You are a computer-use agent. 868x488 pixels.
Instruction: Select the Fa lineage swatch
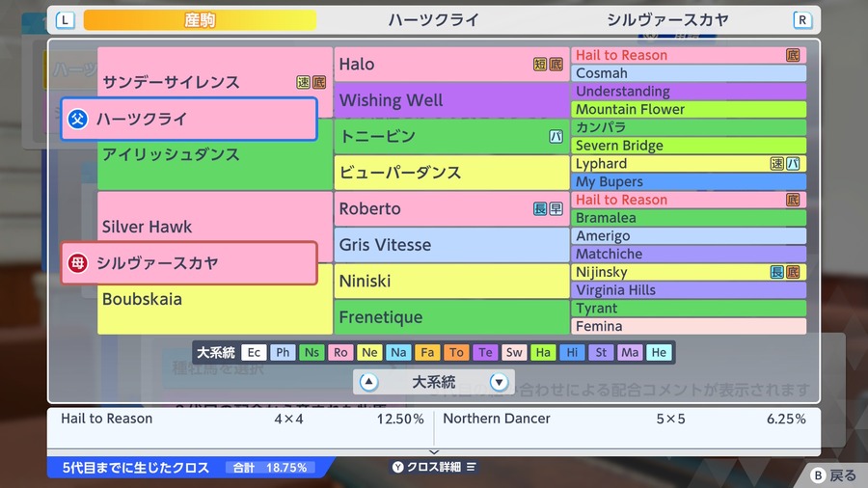point(427,352)
